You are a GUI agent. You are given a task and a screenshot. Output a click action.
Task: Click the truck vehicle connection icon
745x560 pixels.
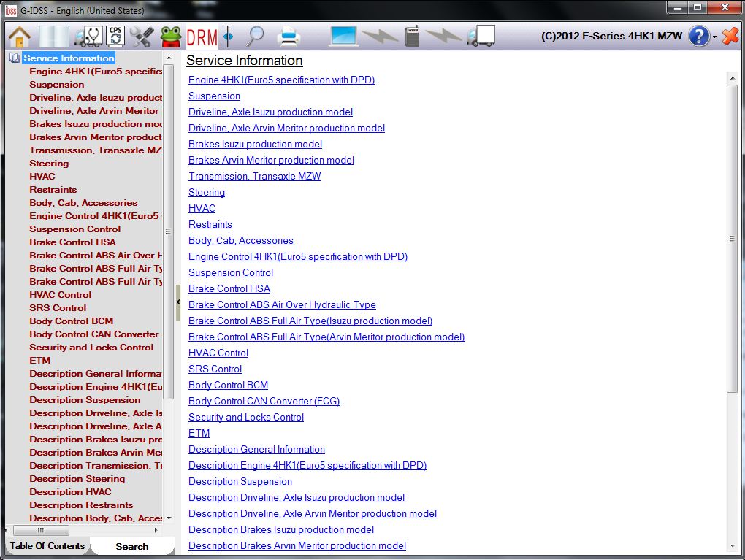coord(481,36)
